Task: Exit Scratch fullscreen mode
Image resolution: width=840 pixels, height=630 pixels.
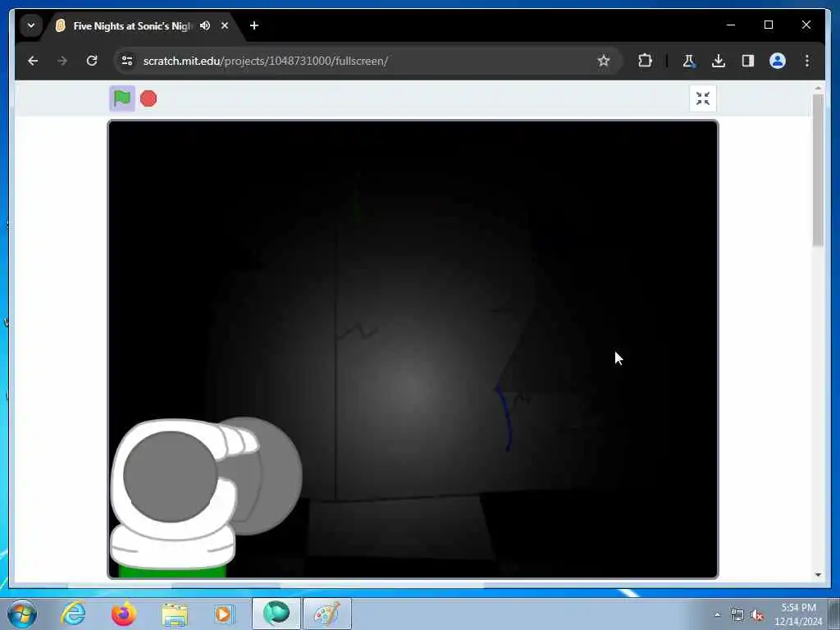Action: pos(702,98)
